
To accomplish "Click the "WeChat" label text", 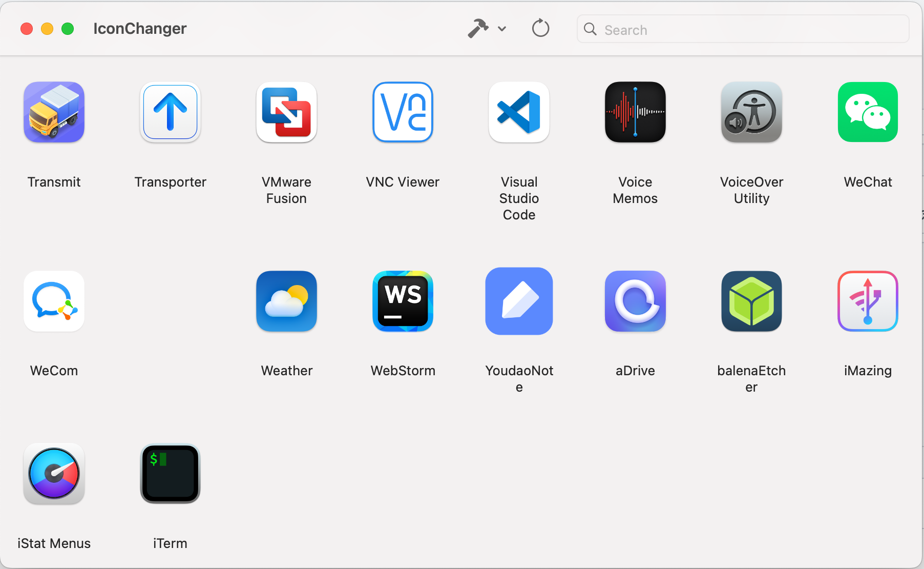I will point(868,182).
